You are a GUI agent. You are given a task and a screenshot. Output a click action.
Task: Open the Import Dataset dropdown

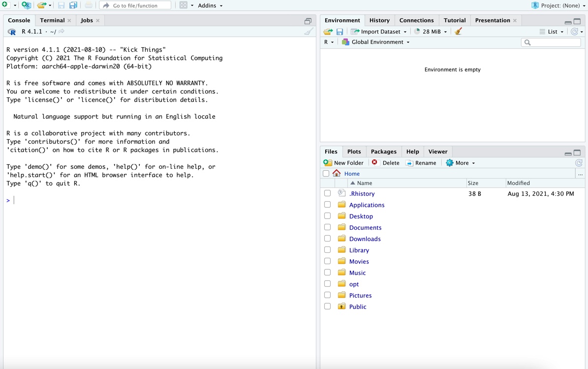point(379,31)
